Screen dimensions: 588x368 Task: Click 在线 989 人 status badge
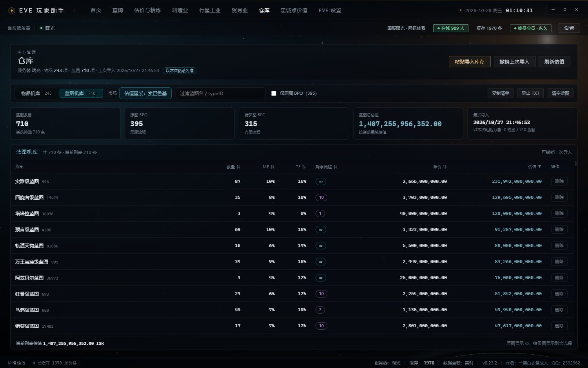coord(450,28)
